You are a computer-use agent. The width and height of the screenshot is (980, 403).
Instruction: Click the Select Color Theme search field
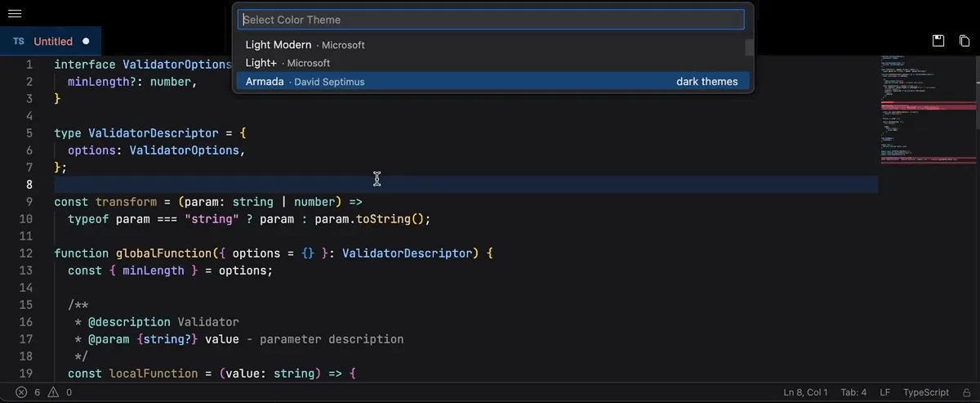(x=490, y=20)
